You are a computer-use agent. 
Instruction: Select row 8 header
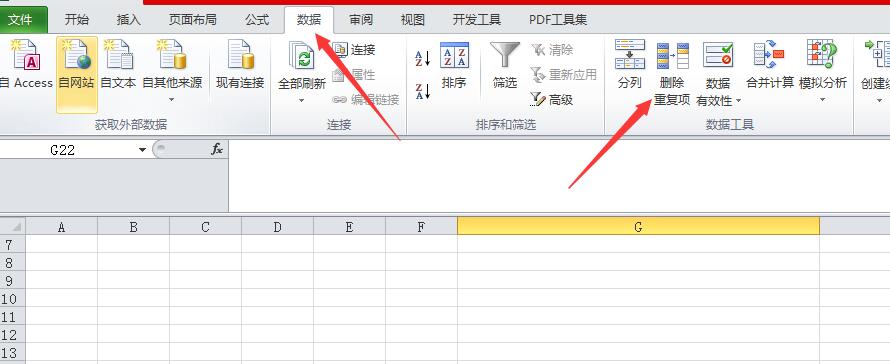point(12,263)
